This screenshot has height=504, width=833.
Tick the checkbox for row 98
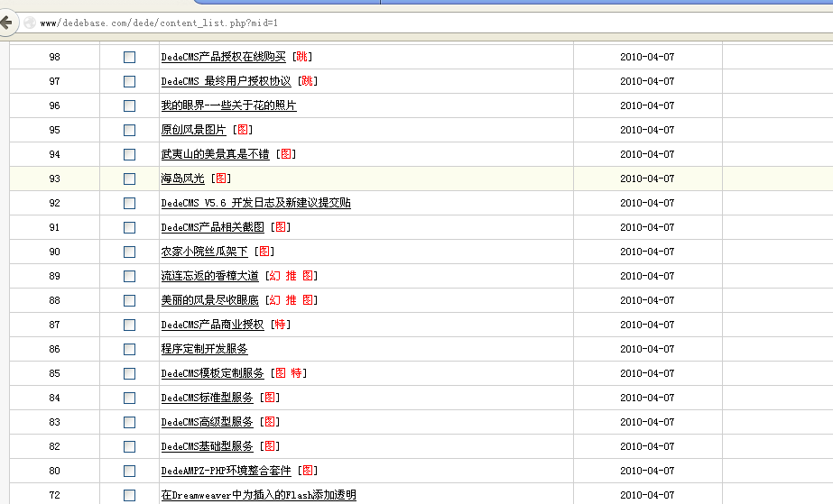tap(130, 57)
